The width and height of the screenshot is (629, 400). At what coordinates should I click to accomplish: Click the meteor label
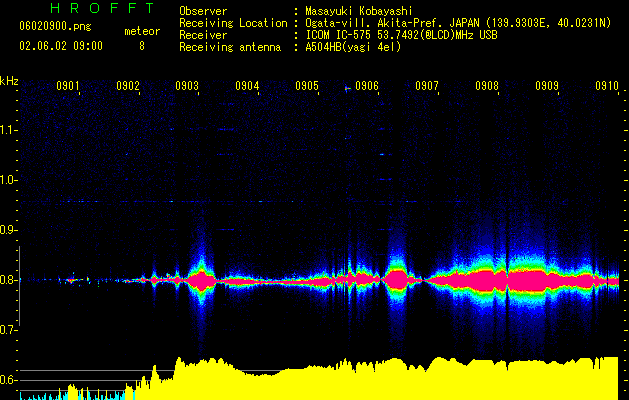142,31
